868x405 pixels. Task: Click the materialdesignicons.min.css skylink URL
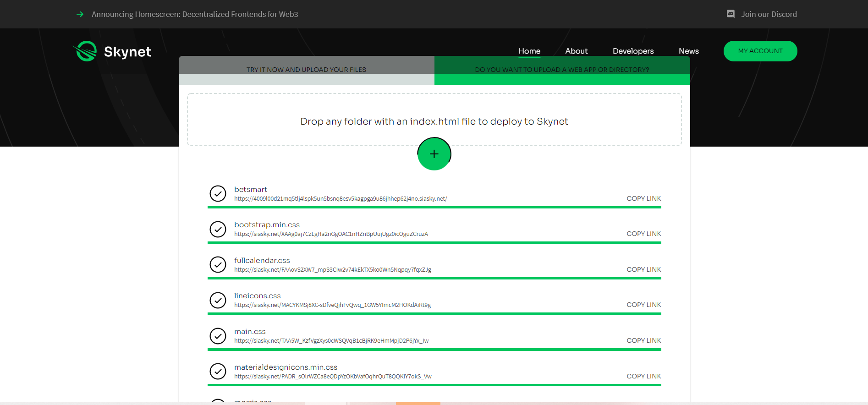[x=333, y=377]
